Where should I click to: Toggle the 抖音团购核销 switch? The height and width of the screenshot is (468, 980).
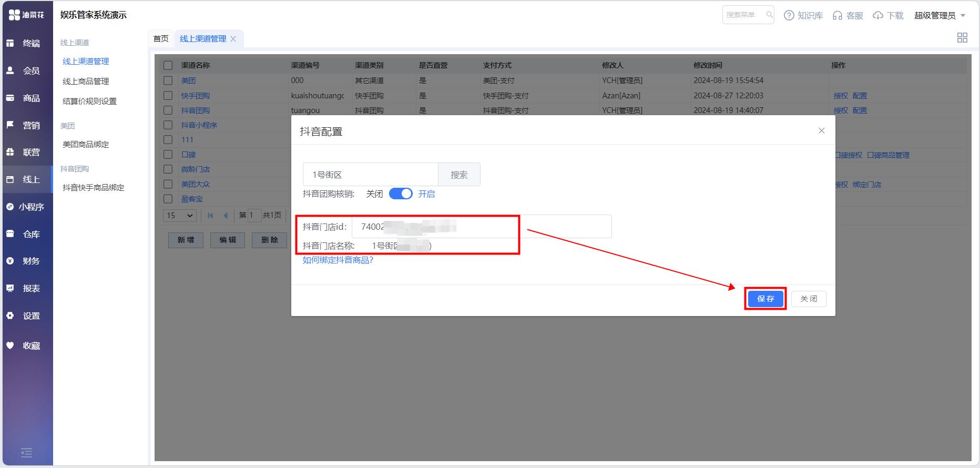tap(401, 194)
